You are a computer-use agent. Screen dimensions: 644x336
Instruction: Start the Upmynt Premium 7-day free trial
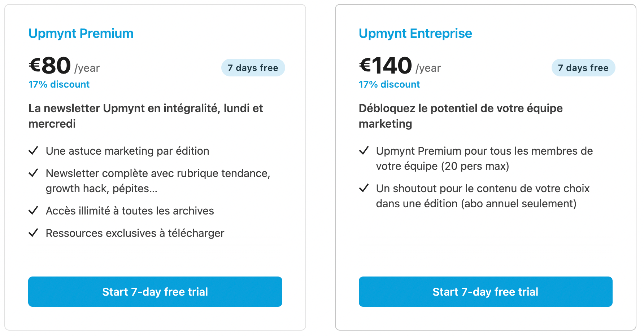(x=155, y=292)
